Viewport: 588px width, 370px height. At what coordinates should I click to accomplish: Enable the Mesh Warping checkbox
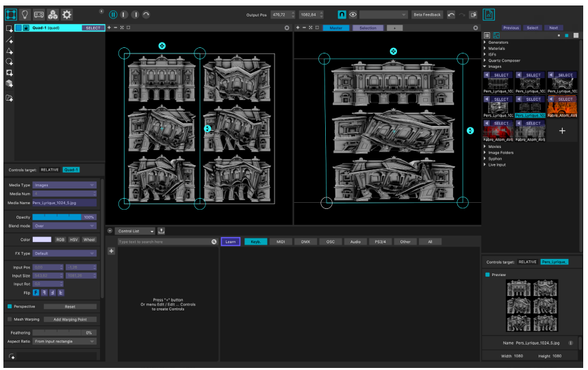tap(10, 319)
